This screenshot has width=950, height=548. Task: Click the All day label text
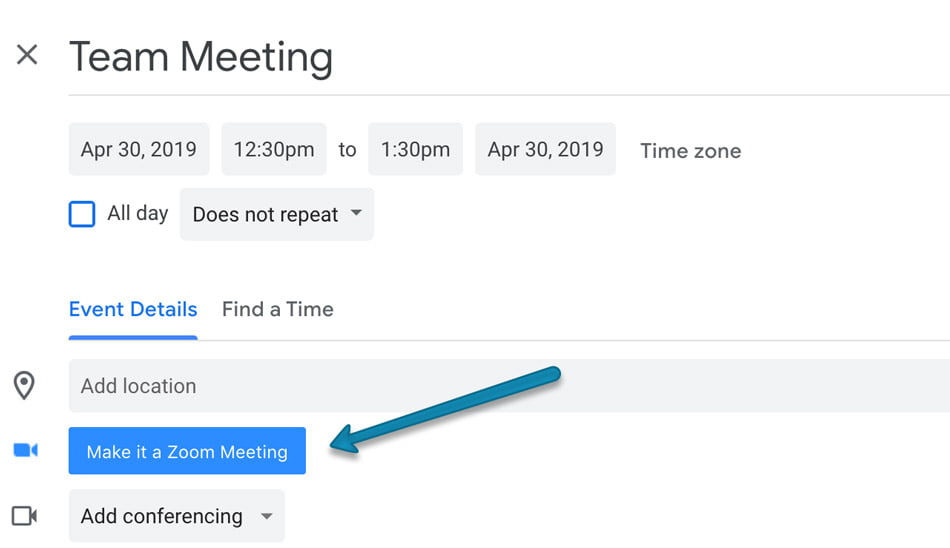tap(138, 213)
